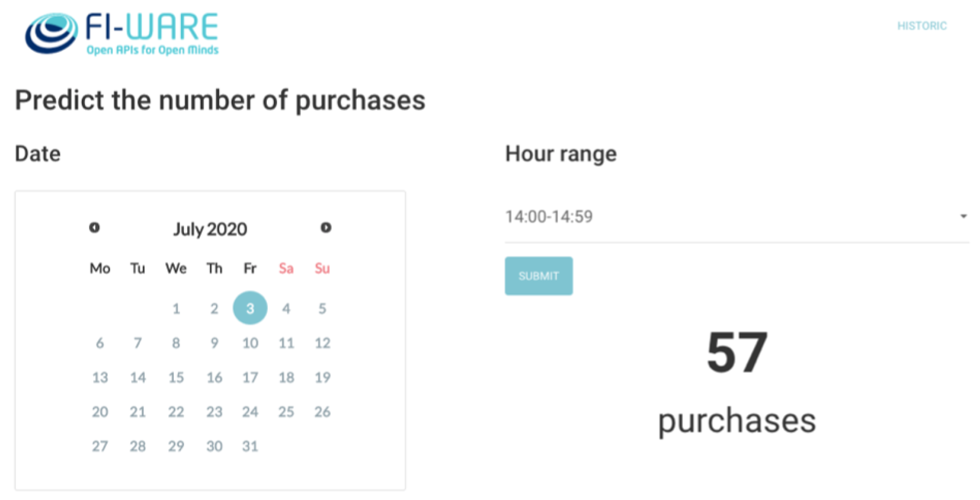Screen dimensions: 980x500
Task: Choose July 31 in the calendar
Action: (250, 446)
